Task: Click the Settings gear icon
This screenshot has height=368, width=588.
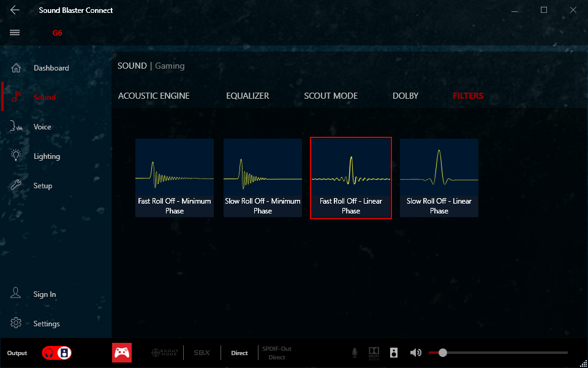Action: click(x=16, y=323)
